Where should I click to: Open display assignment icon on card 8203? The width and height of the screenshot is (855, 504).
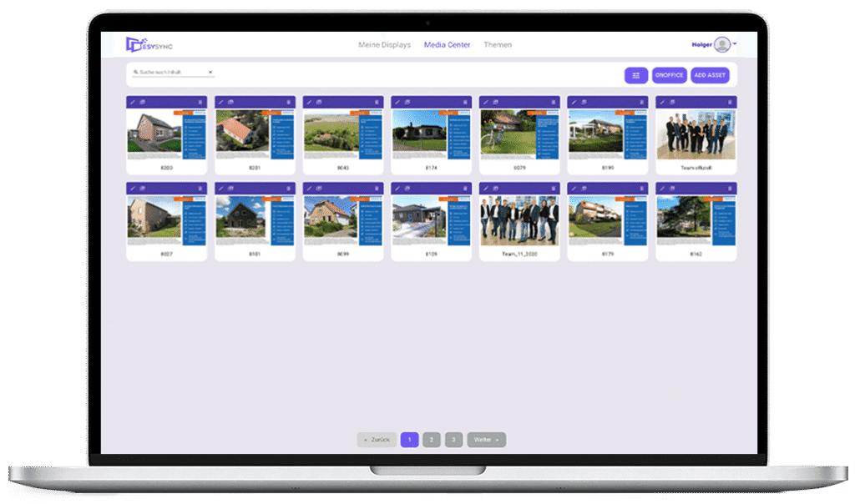(x=142, y=102)
